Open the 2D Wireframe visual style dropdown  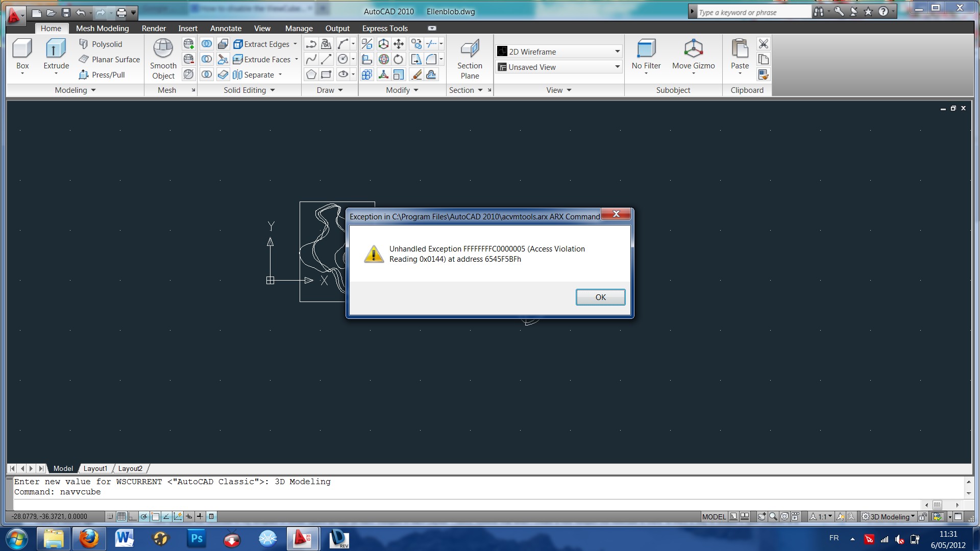click(559, 52)
